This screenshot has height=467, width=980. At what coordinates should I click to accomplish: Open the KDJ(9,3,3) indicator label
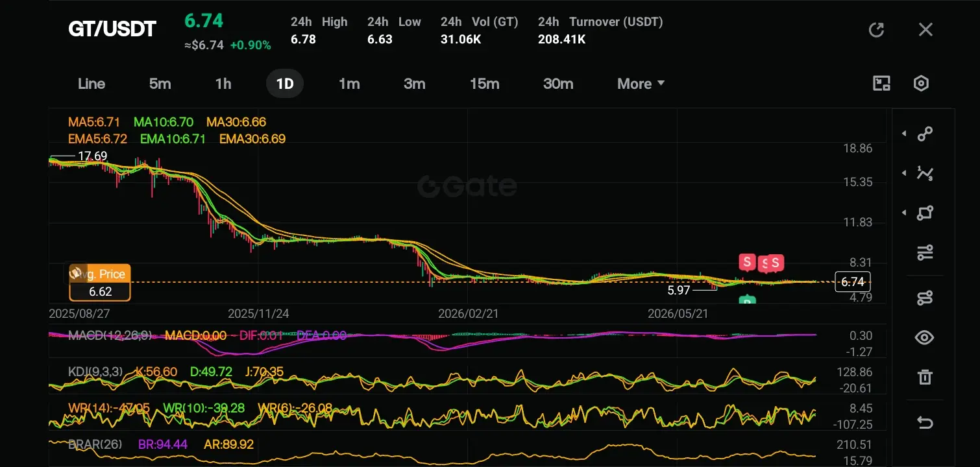(x=95, y=372)
